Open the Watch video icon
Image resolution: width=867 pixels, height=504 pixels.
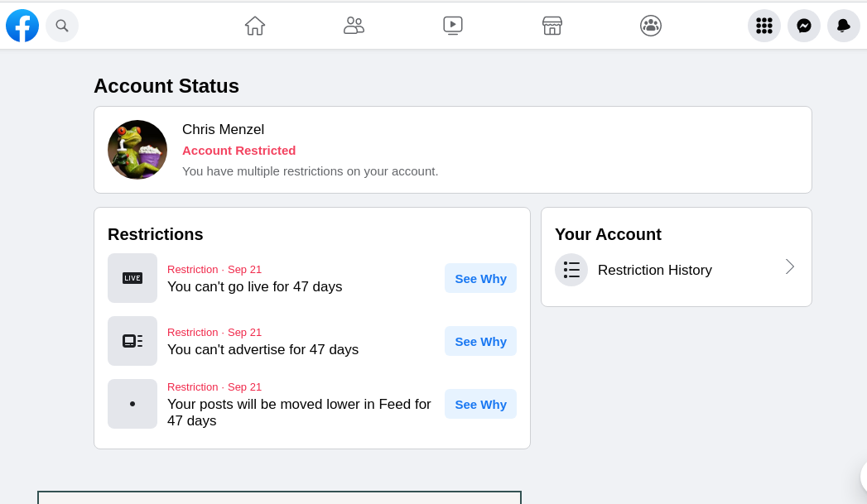[452, 26]
